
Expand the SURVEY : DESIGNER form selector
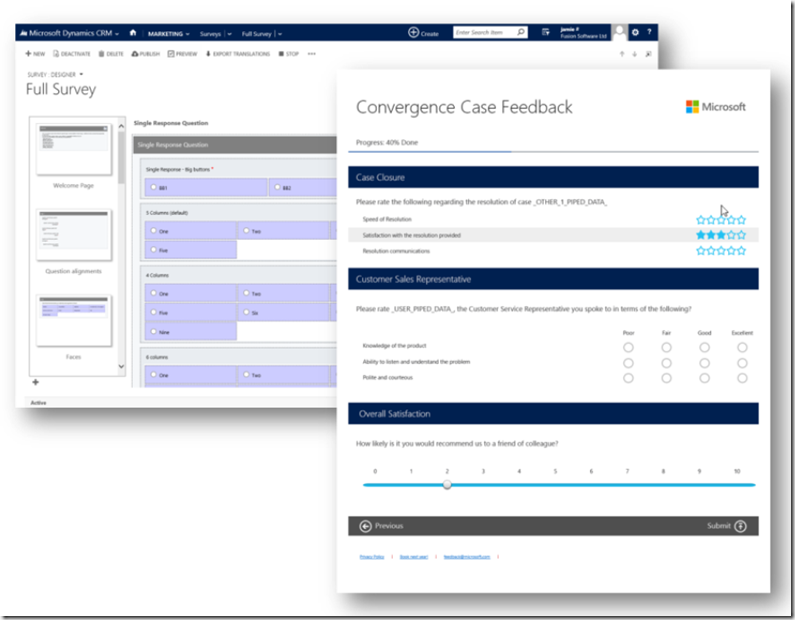(81, 75)
